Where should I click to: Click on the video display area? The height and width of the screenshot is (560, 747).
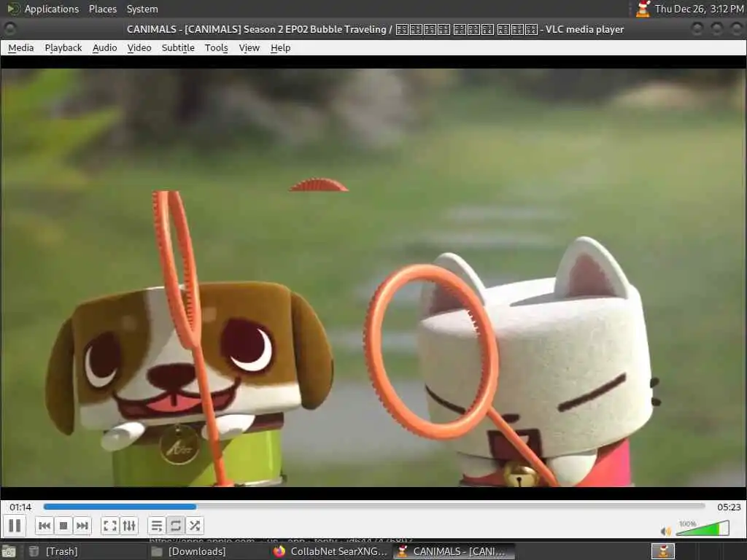pos(373,277)
